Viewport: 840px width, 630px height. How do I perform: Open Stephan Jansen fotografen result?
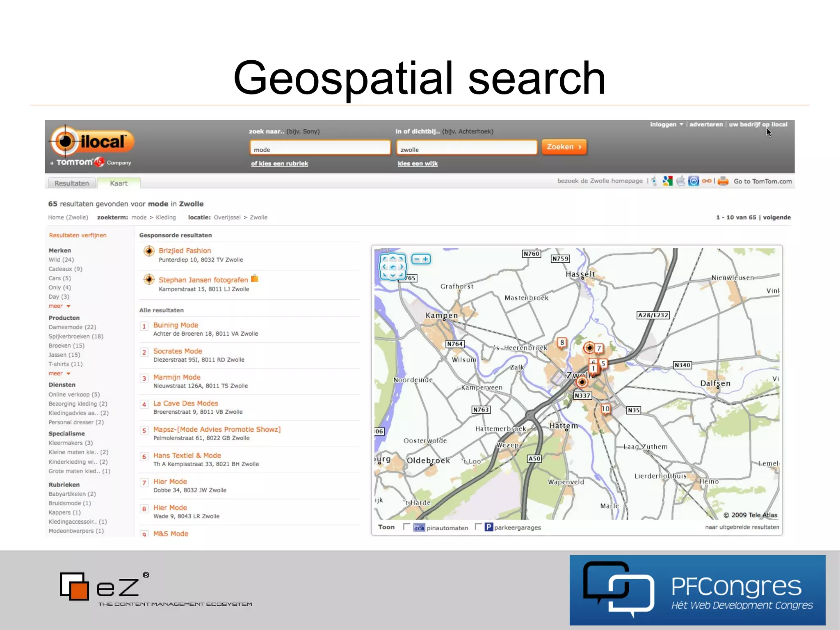pos(203,280)
